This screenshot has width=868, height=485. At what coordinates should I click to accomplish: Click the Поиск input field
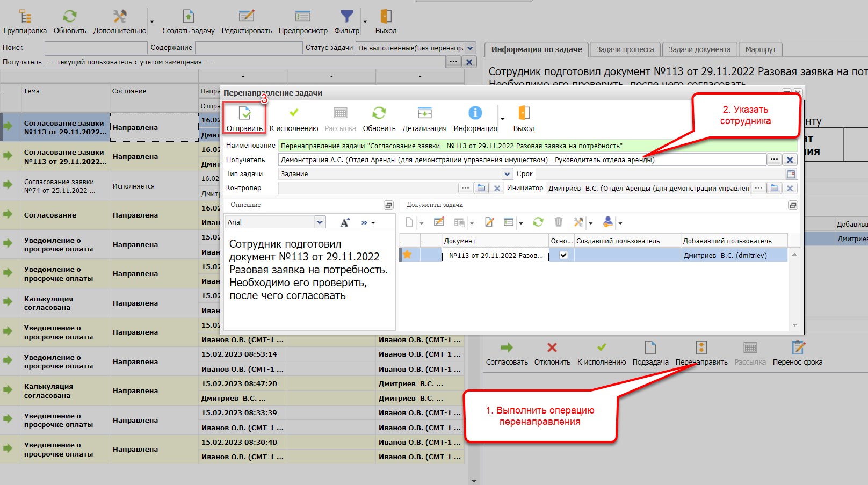tap(96, 48)
